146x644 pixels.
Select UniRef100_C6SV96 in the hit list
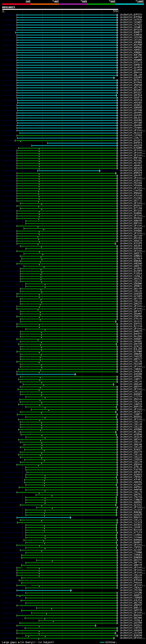pos(131,37)
